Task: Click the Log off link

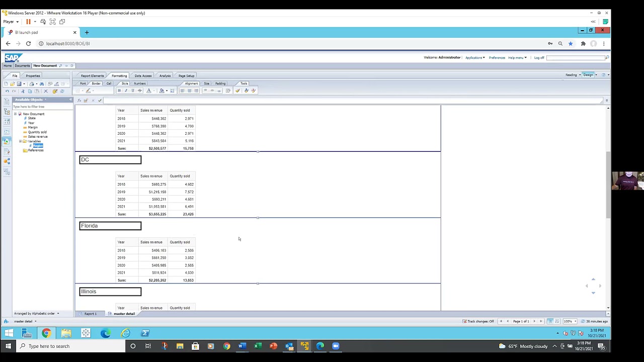Action: (x=539, y=57)
